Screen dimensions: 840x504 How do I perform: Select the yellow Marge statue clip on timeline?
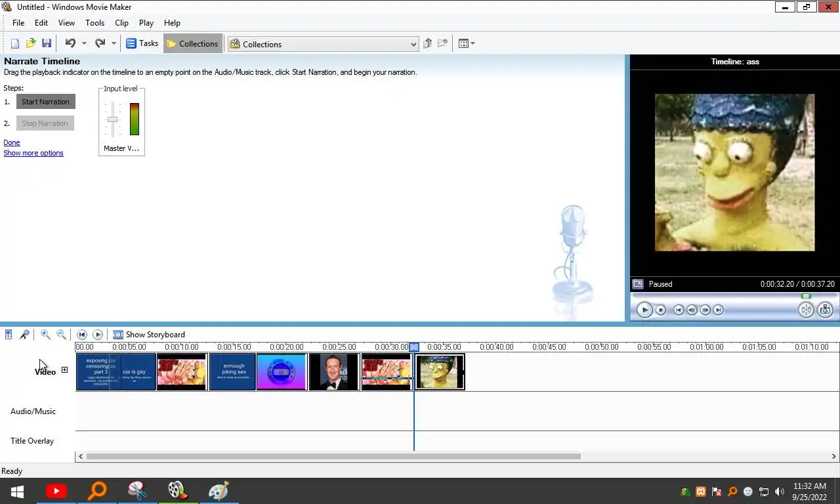click(x=440, y=372)
